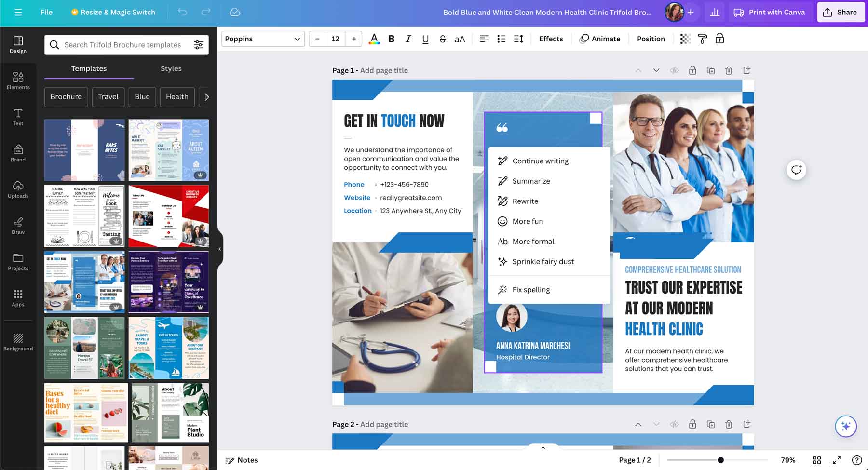
Task: Click Print with Canva
Action: point(769,12)
